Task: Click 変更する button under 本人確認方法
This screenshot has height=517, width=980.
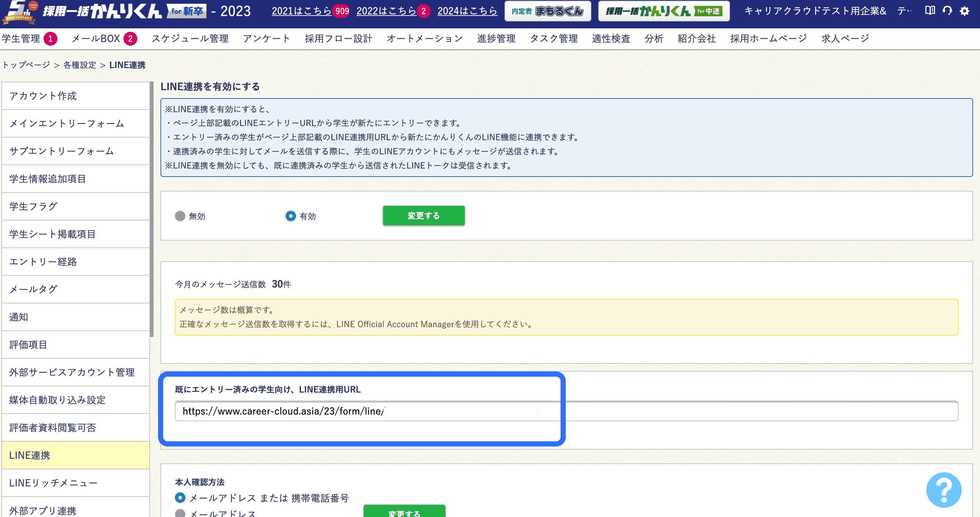Action: coord(404,511)
